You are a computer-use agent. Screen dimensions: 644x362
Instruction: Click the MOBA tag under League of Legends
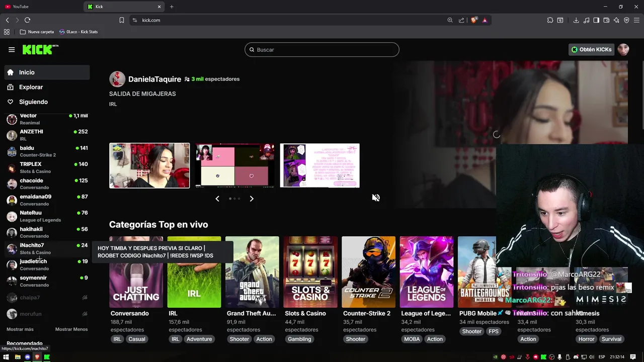[412, 339]
